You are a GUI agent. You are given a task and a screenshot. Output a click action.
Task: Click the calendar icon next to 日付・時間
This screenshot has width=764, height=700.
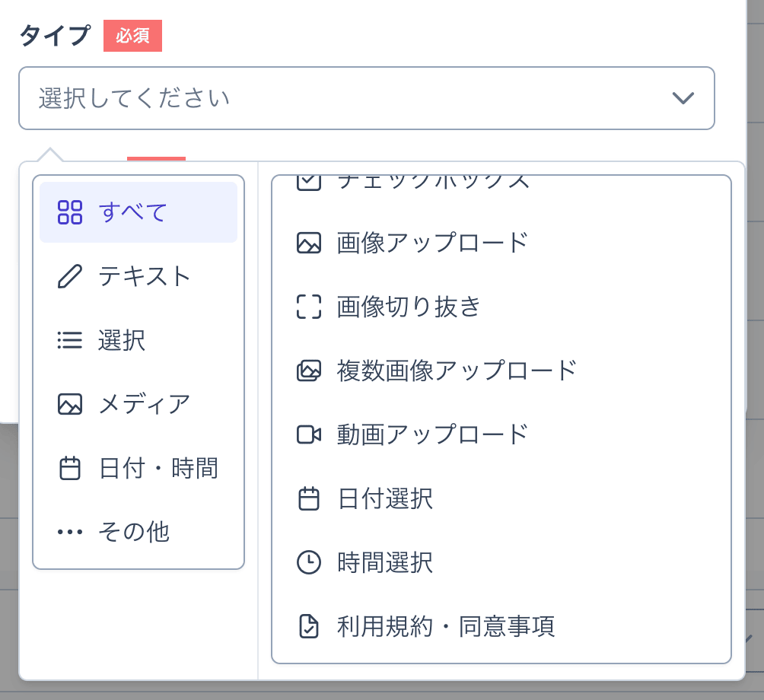click(70, 468)
